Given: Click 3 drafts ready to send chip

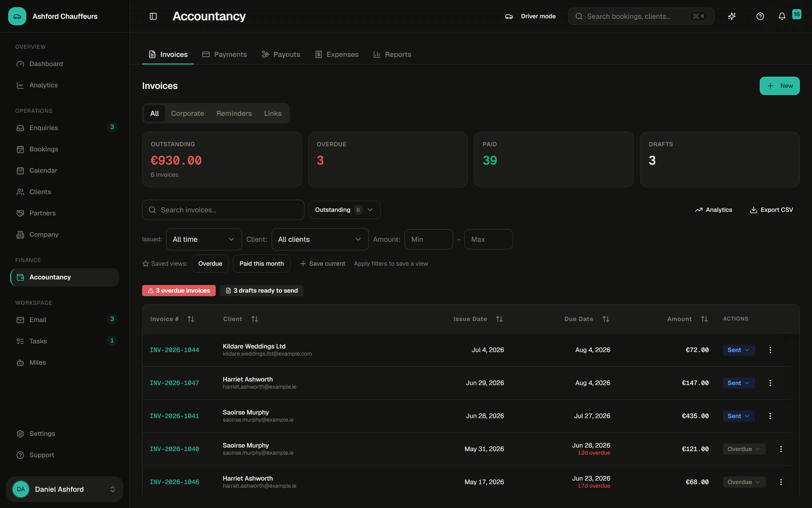Looking at the screenshot, I should [x=261, y=290].
